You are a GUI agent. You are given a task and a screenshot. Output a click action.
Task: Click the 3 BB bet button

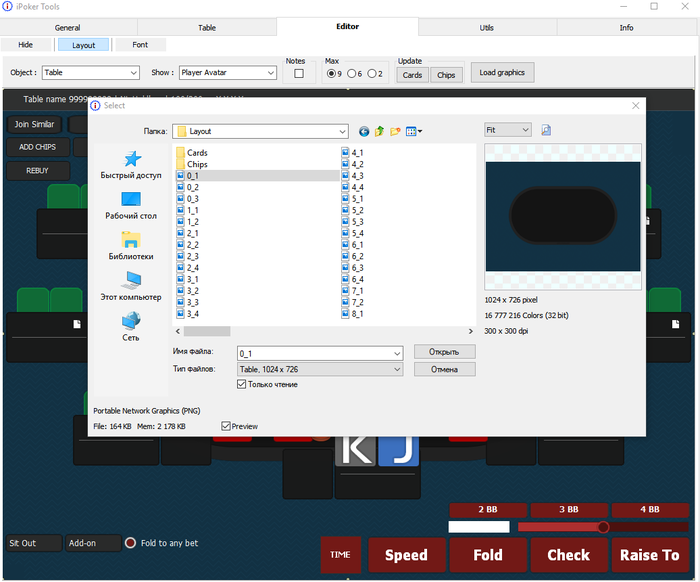click(569, 509)
